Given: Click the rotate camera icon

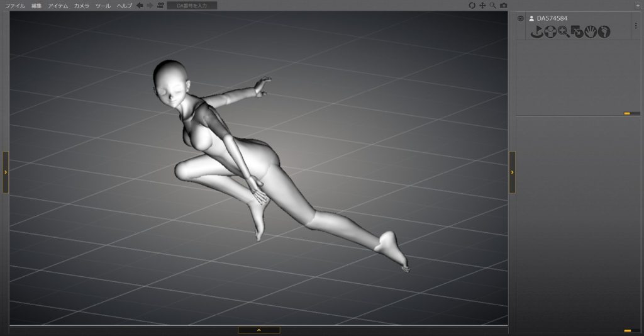Looking at the screenshot, I should [472, 5].
